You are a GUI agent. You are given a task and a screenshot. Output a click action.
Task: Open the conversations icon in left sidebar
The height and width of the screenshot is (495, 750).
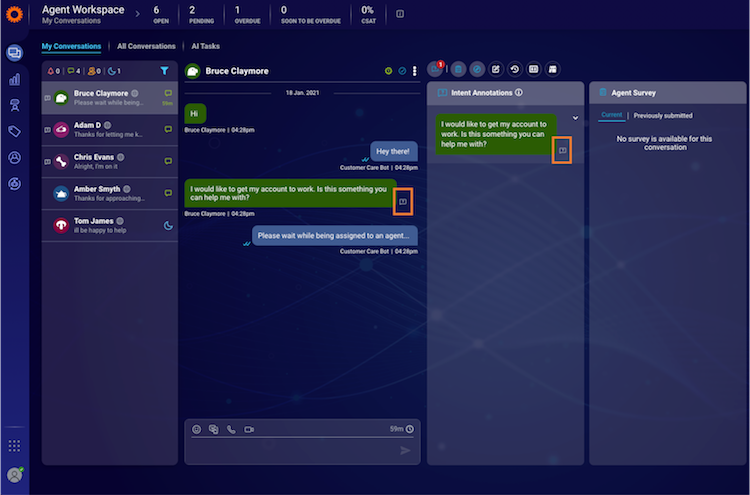[14, 53]
